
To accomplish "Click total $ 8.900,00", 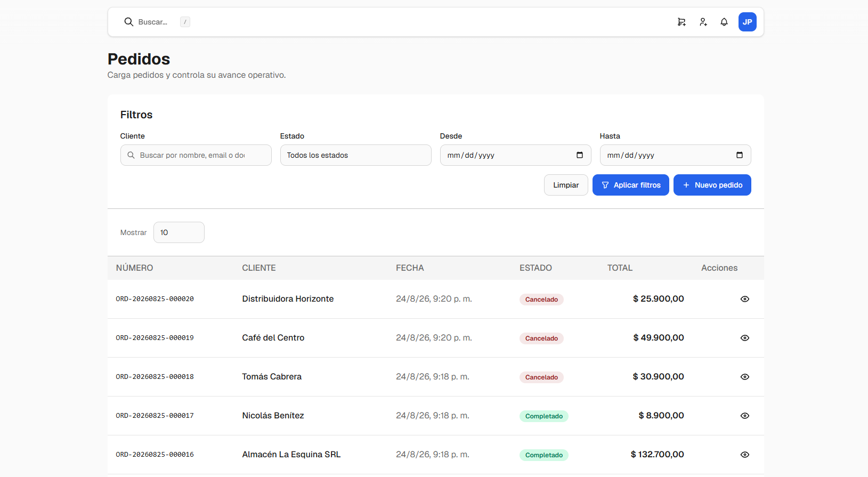I will point(661,416).
